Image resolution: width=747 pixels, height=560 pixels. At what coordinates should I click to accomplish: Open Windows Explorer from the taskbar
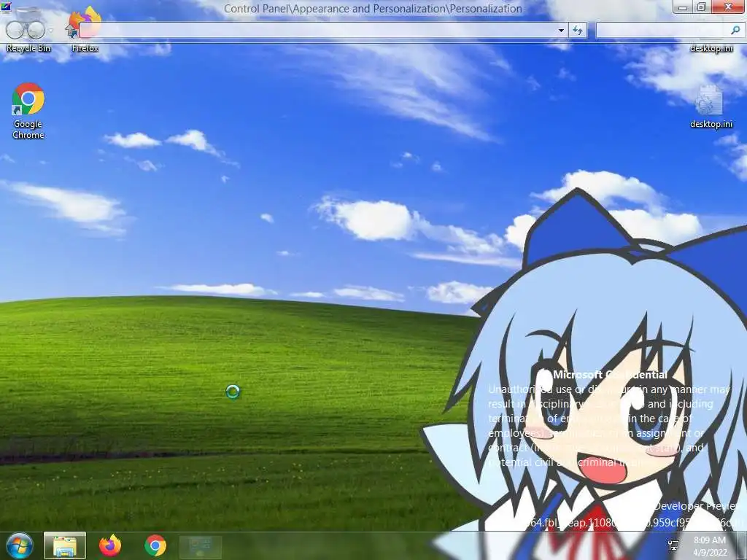point(65,545)
